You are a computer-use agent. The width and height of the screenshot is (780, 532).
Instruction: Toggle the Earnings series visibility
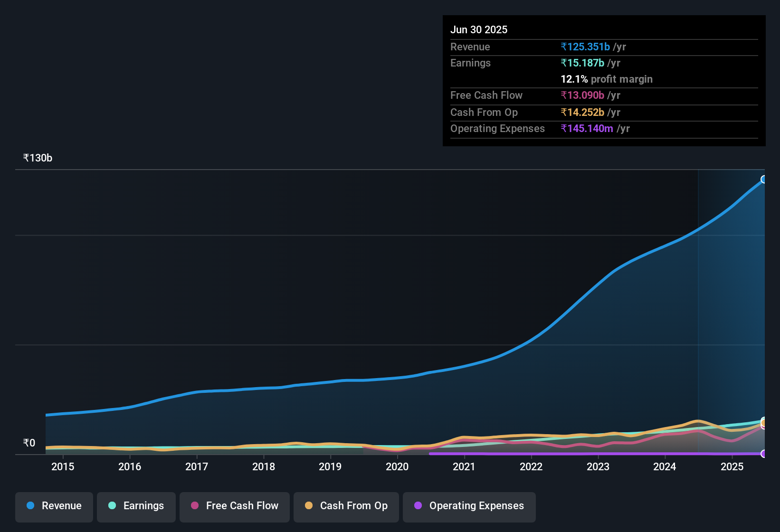(136, 506)
